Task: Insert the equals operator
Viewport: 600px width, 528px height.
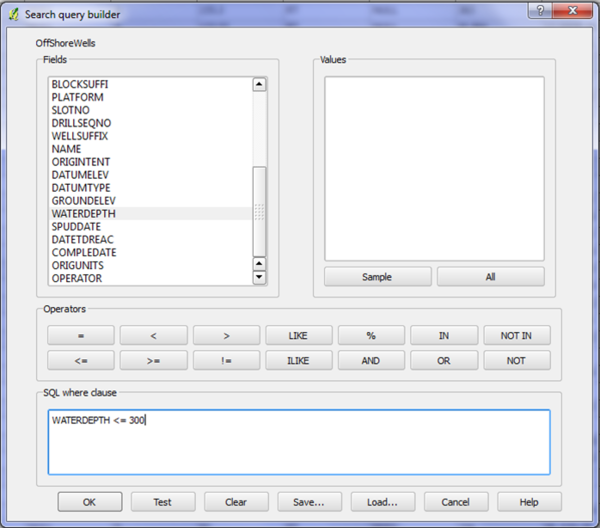Action: pyautogui.click(x=81, y=336)
